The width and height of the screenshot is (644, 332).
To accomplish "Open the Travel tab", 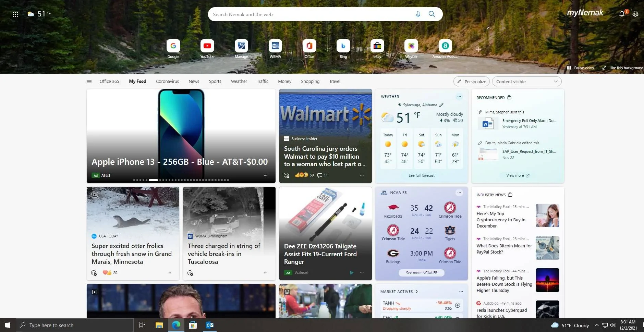I will tap(335, 82).
